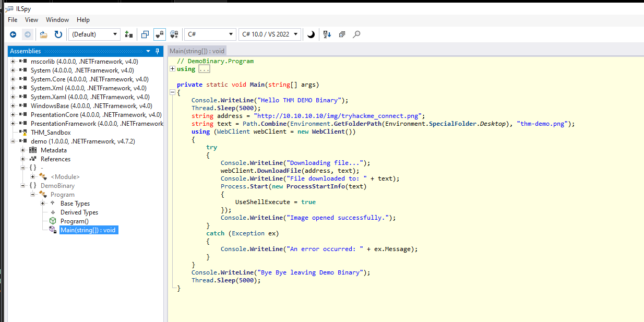The image size is (644, 322).
Task: Expand the Base Types node
Action: pos(43,204)
